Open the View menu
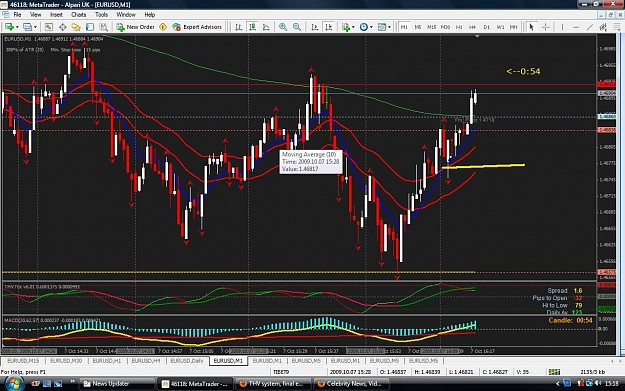625x391 pixels. 35,14
